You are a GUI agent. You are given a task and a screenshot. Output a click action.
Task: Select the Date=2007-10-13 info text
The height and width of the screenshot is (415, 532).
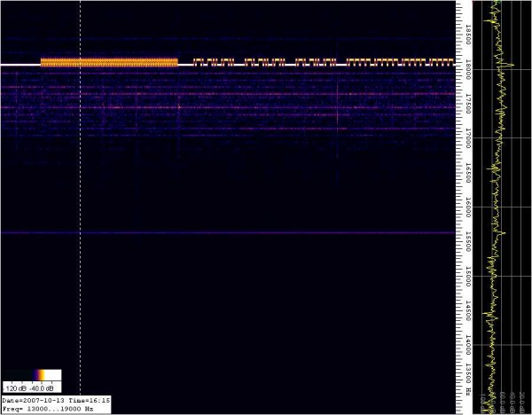33,401
